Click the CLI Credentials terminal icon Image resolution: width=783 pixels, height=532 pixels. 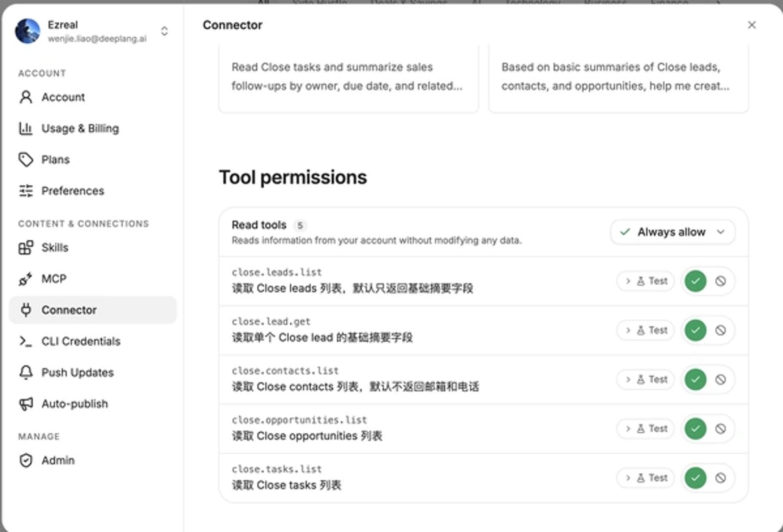pyautogui.click(x=26, y=341)
